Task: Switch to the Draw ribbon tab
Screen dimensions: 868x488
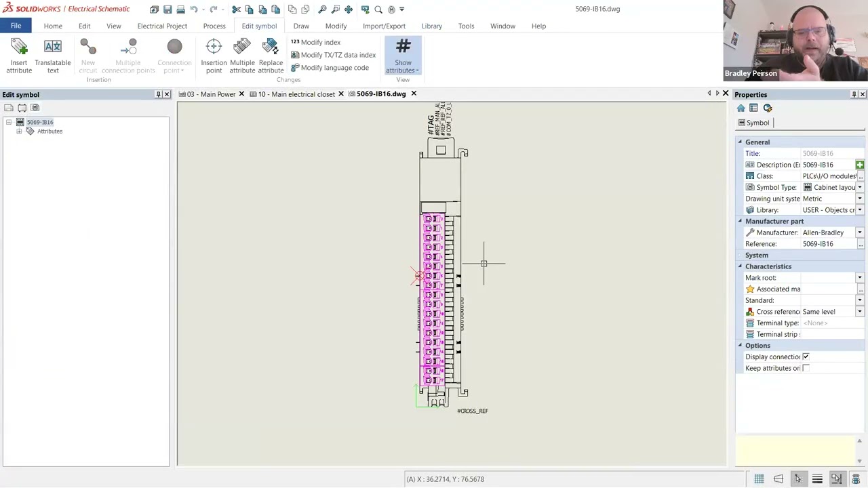Action: [x=301, y=26]
